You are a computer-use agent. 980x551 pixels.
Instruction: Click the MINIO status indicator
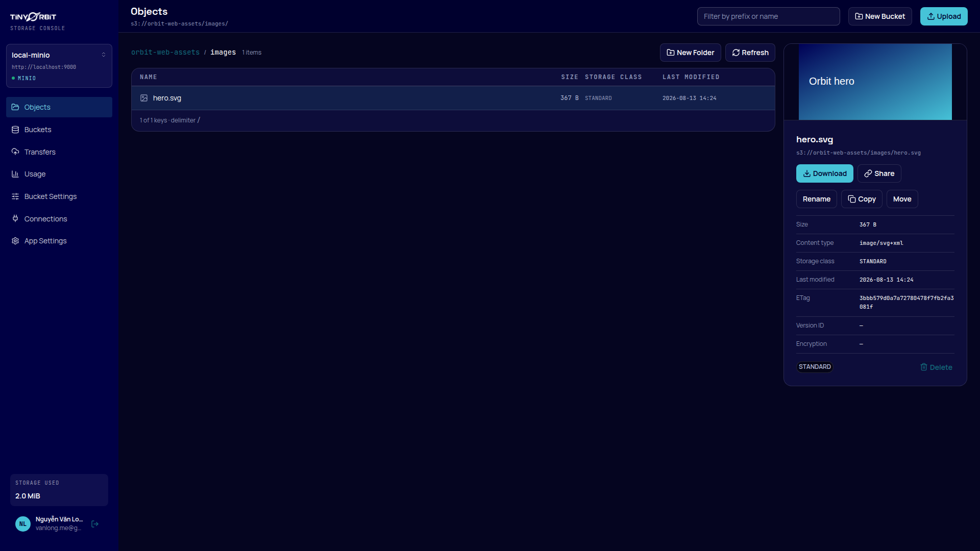(24, 78)
